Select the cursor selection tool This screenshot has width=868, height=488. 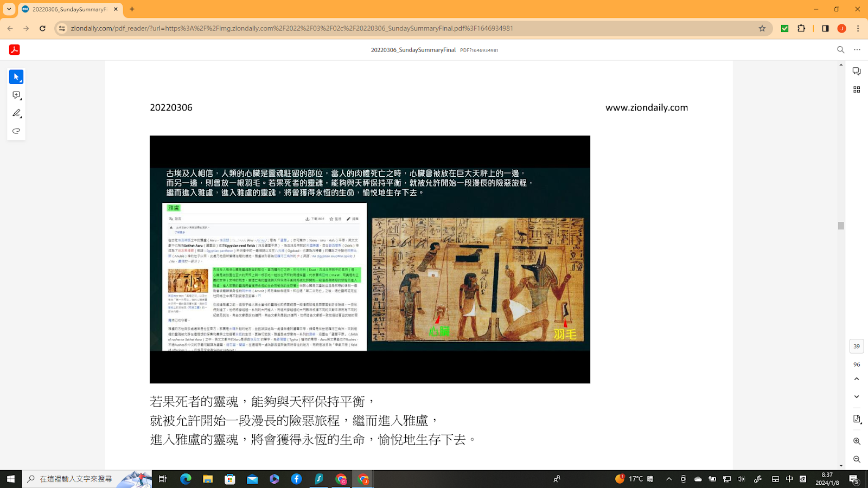coord(16,77)
